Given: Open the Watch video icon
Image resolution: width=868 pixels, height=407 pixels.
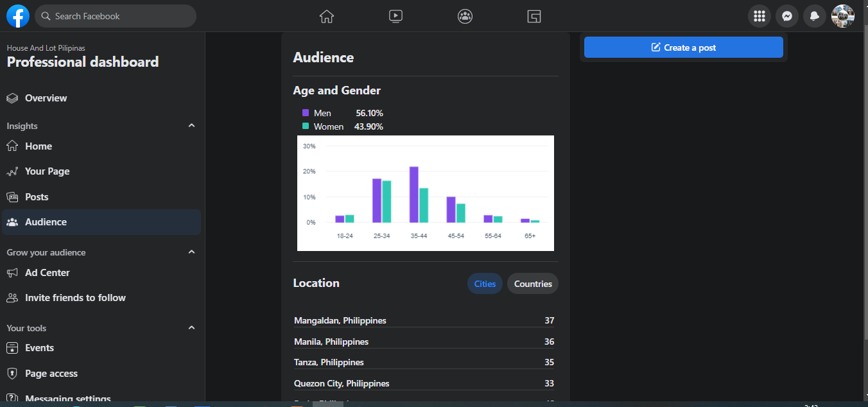Looking at the screenshot, I should (396, 16).
